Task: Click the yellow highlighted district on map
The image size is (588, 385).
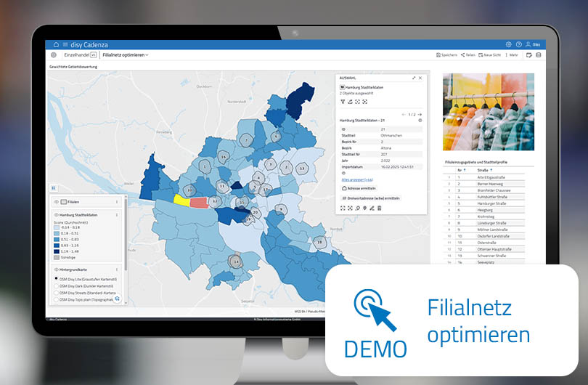Action: point(181,200)
